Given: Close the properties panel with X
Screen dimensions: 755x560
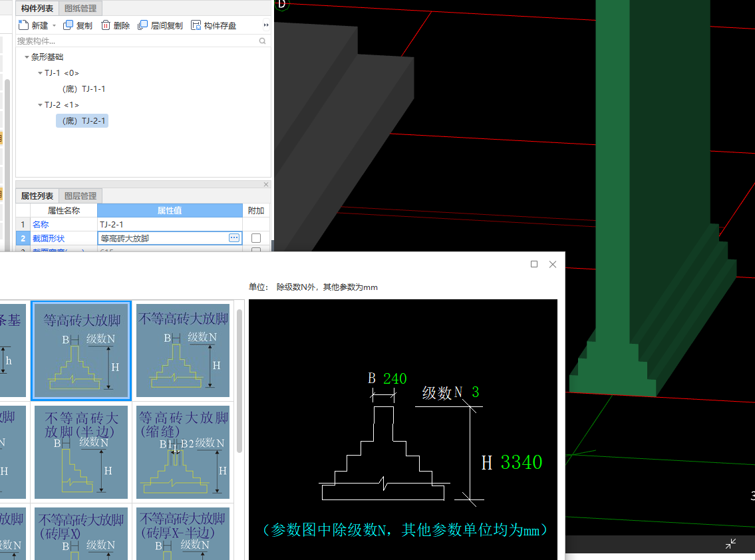Looking at the screenshot, I should coord(266,184).
